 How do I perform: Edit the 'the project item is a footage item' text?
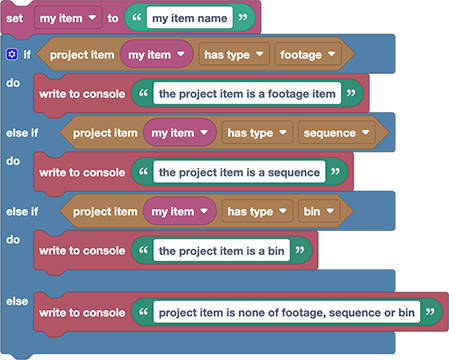click(247, 94)
